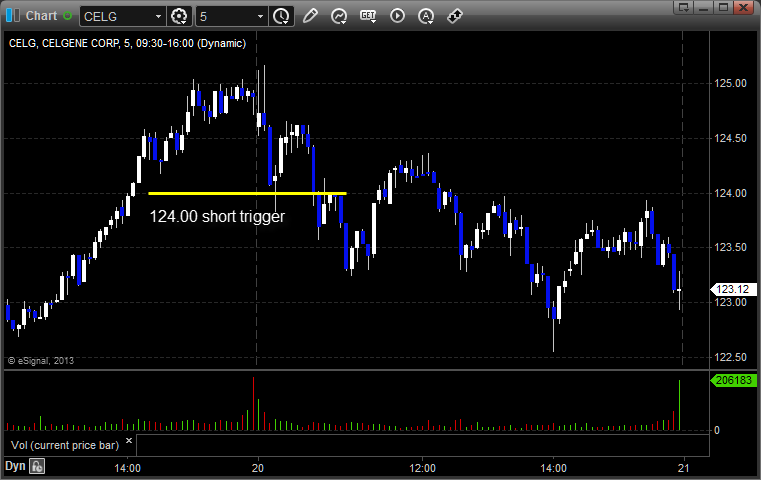Open the alerts A circle menu
Screen dimensions: 761x480
click(x=426, y=17)
